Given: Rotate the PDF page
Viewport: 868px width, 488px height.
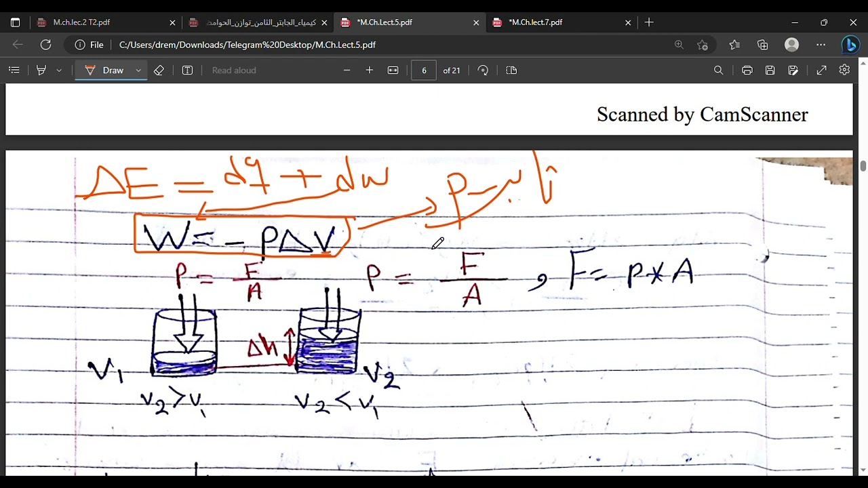Looking at the screenshot, I should [483, 70].
